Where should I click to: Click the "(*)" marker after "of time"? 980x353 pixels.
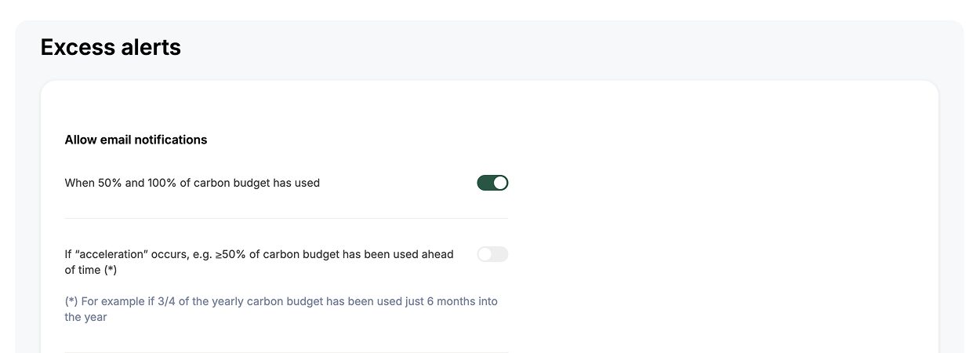(110, 270)
